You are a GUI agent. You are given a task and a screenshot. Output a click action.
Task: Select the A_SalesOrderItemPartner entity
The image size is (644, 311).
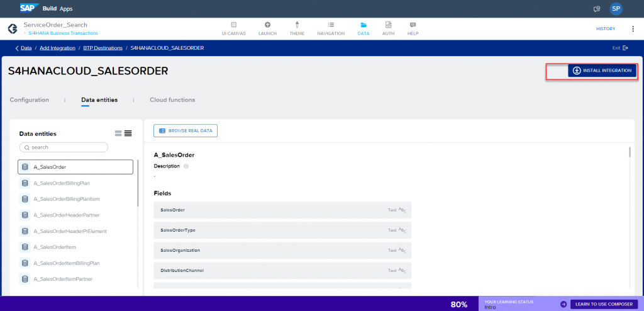[75, 280]
